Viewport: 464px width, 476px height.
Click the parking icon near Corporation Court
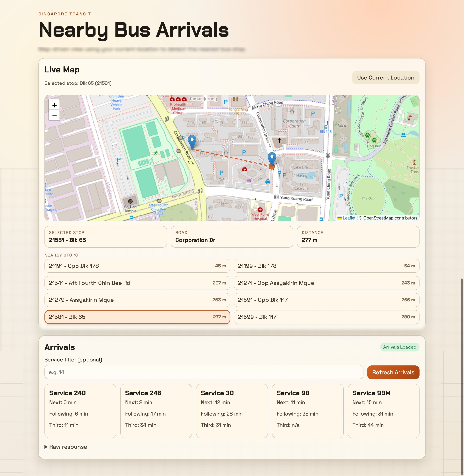(x=313, y=114)
